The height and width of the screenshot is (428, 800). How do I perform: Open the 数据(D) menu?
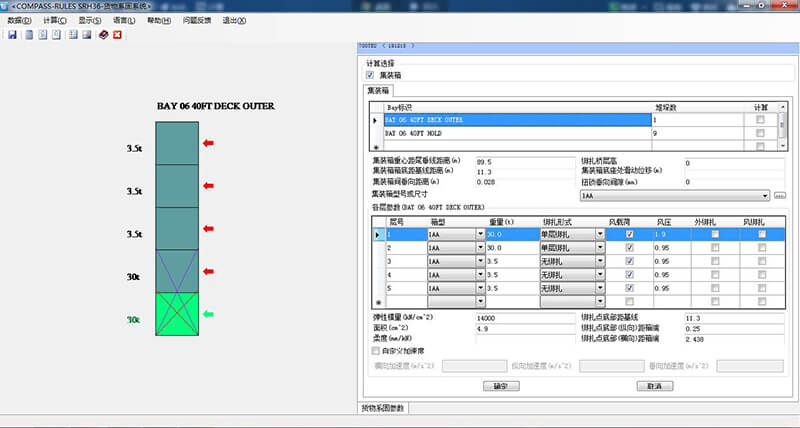pos(19,20)
